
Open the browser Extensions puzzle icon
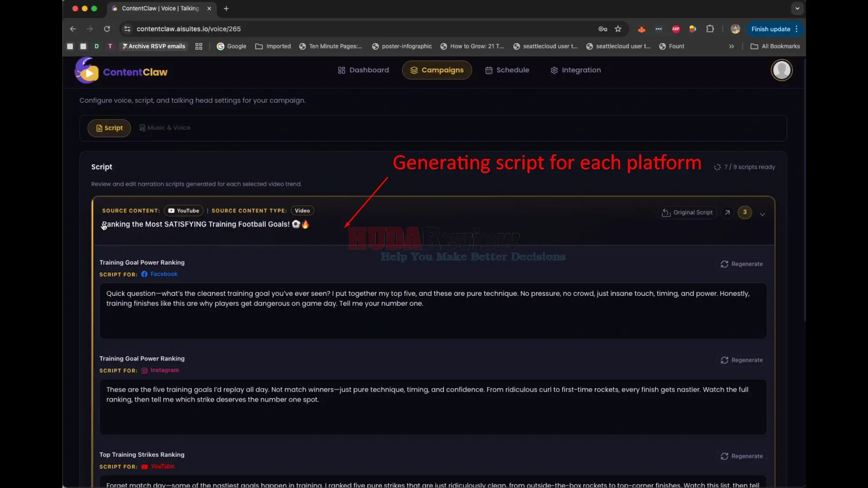point(710,29)
